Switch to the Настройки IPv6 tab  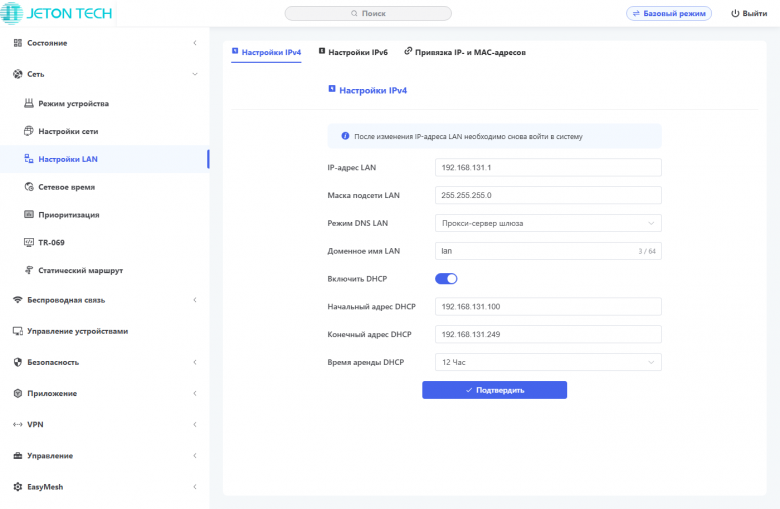[x=353, y=52]
